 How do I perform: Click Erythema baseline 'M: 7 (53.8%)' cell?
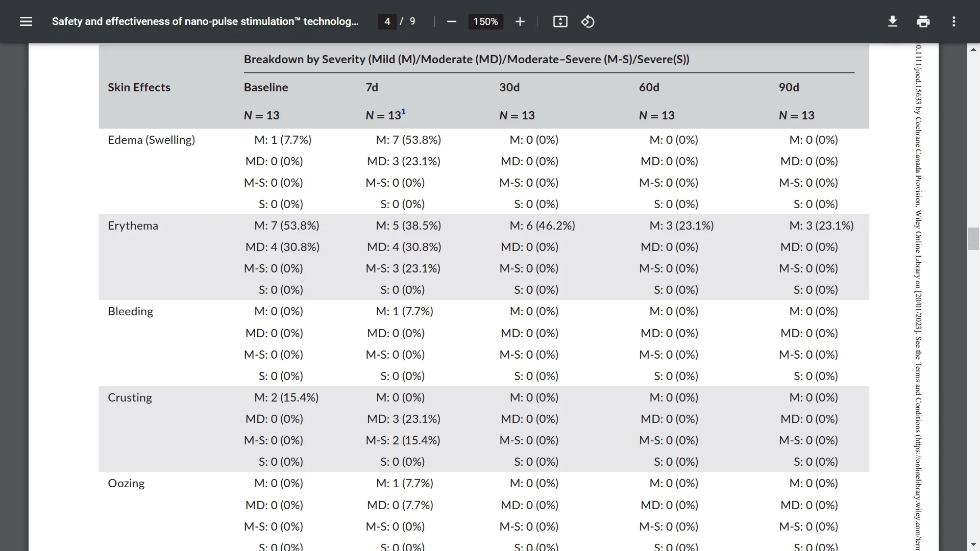tap(287, 226)
